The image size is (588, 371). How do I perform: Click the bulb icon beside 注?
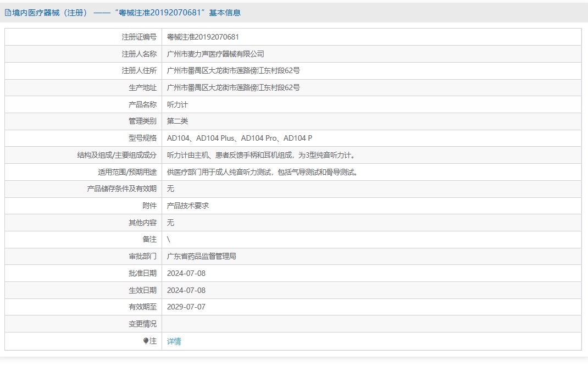146,341
